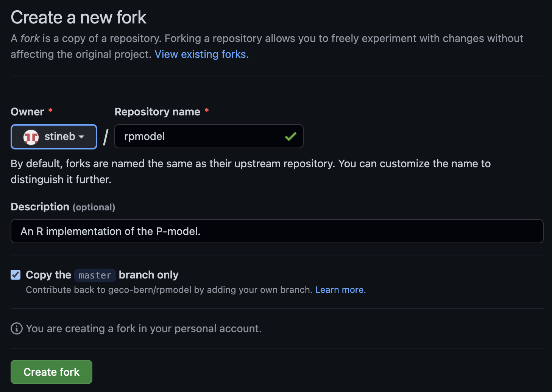This screenshot has width=552, height=392.
Task: Click the italic 'fork' word in intro
Action: coord(30,39)
